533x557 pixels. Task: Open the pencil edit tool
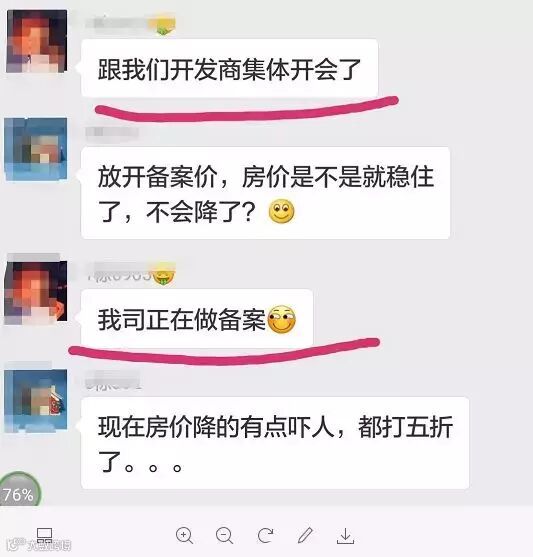pos(305,535)
